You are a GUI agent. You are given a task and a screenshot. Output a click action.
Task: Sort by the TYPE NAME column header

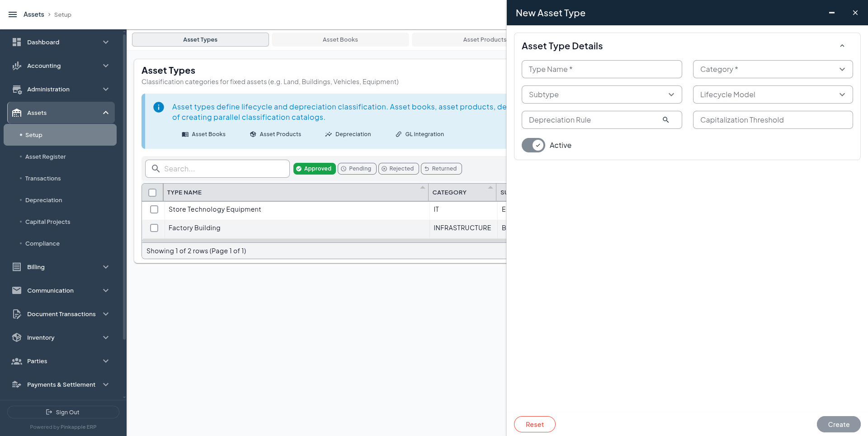[x=296, y=193]
